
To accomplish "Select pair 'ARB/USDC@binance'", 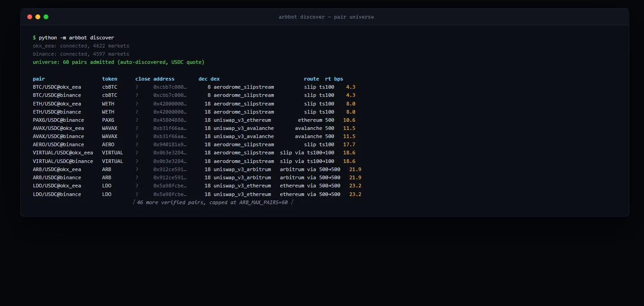I will tap(57, 177).
